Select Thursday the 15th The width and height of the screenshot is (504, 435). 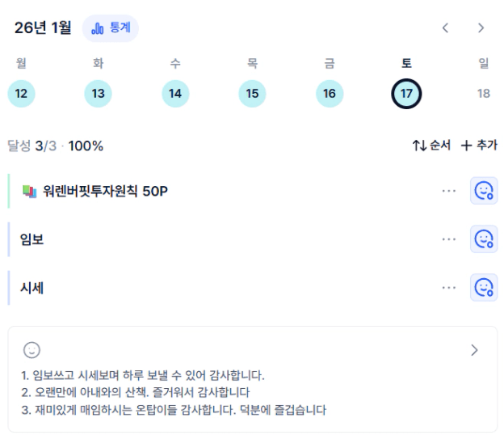click(252, 94)
